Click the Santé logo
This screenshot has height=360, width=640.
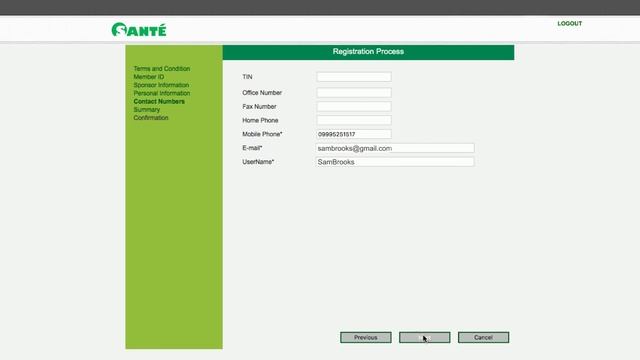coord(139,30)
